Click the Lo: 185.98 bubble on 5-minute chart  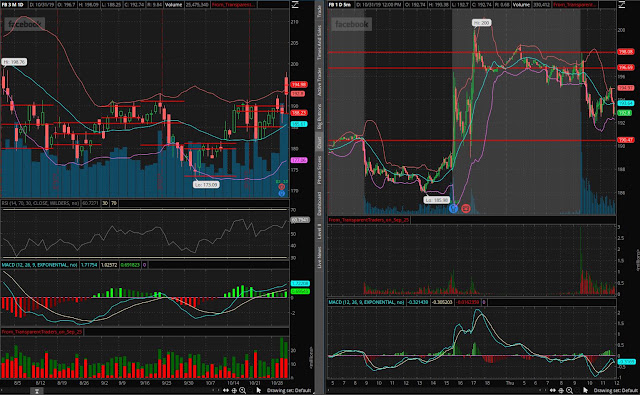pyautogui.click(x=437, y=200)
